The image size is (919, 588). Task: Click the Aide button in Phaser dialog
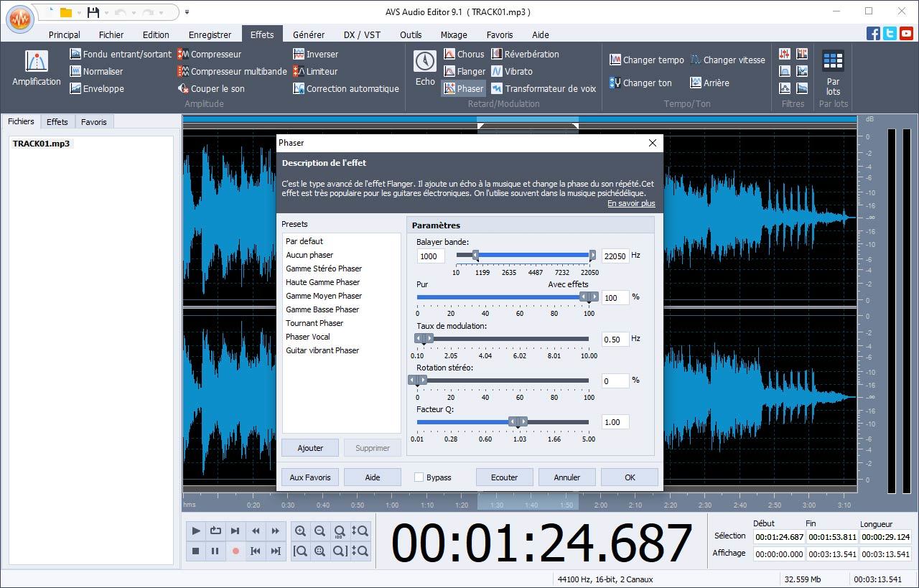(373, 477)
